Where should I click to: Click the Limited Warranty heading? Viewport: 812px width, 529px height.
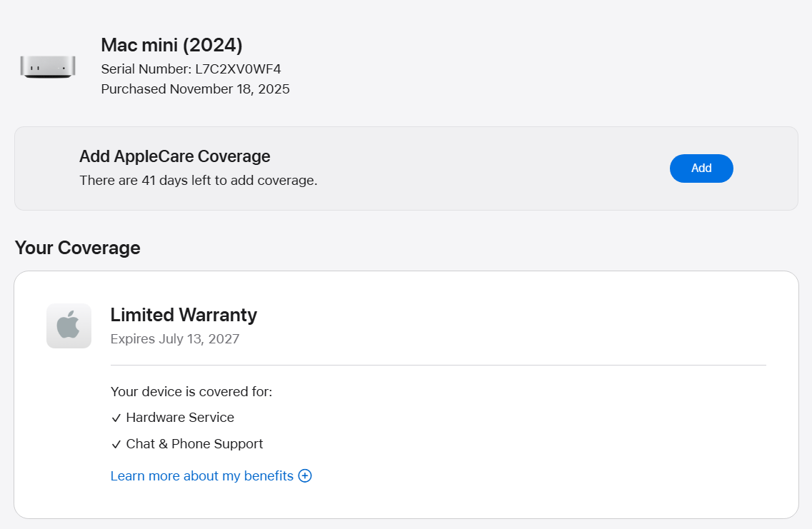coord(184,315)
